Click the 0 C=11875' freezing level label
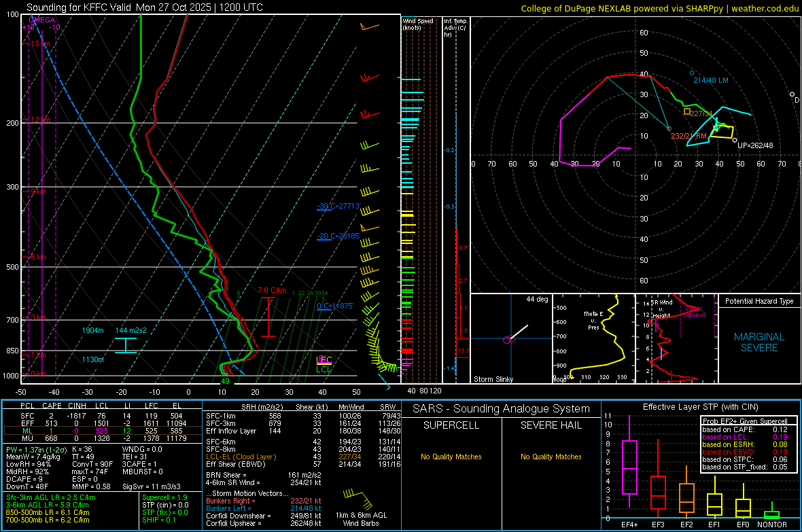The width and height of the screenshot is (802, 532). [x=335, y=306]
